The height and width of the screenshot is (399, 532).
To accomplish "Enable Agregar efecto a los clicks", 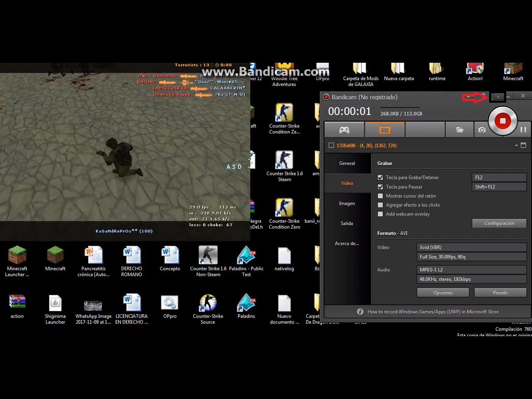I will pos(380,205).
